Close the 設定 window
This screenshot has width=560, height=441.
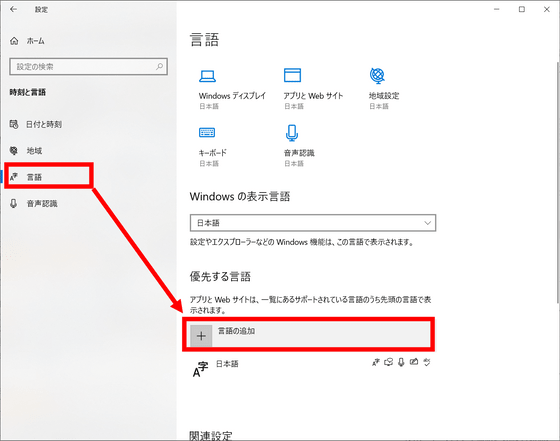(x=547, y=9)
